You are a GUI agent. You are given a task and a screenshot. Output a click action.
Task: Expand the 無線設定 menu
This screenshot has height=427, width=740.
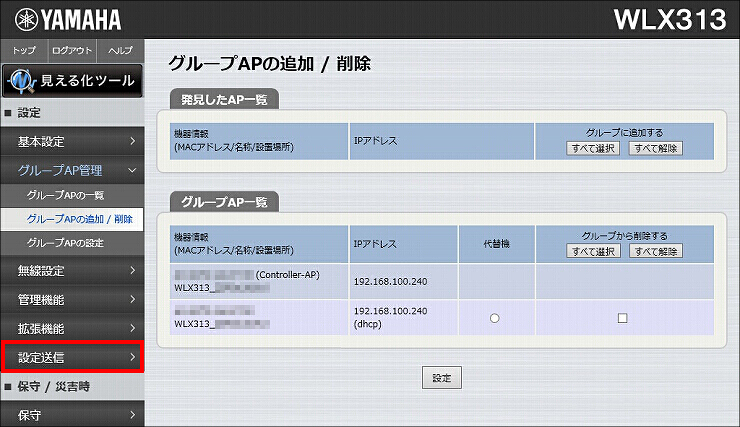[x=72, y=270]
